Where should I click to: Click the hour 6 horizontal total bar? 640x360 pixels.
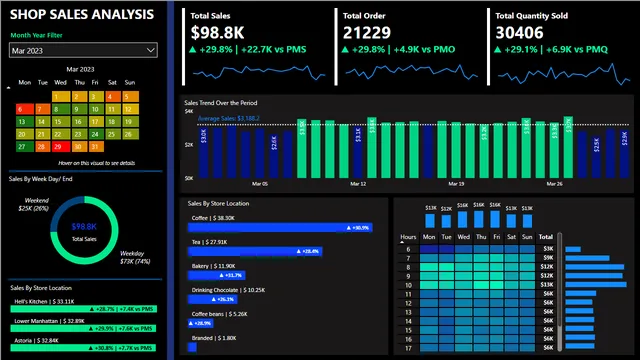pos(573,249)
